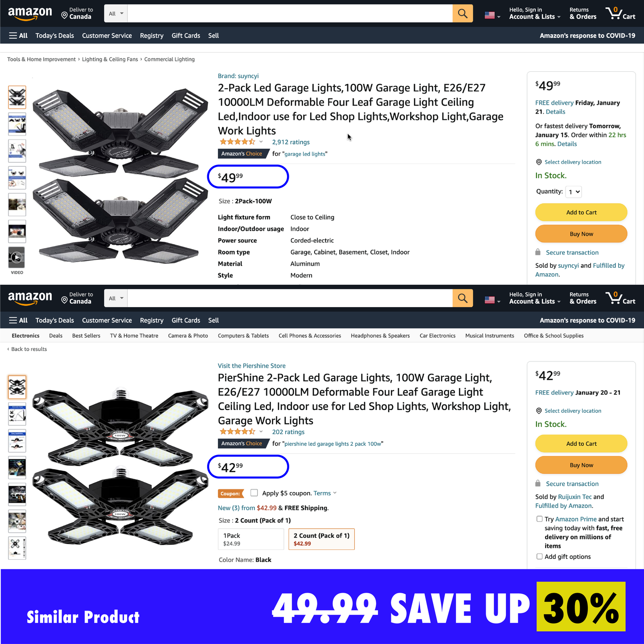644x644 pixels.
Task: Enable the Try Amazon Prime checkbox
Action: 540,519
